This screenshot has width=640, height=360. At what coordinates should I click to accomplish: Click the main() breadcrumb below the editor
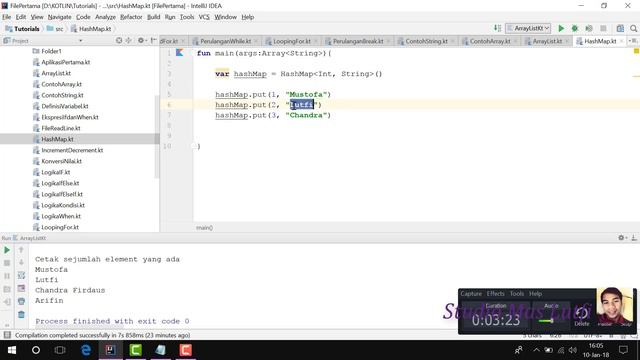(x=204, y=228)
